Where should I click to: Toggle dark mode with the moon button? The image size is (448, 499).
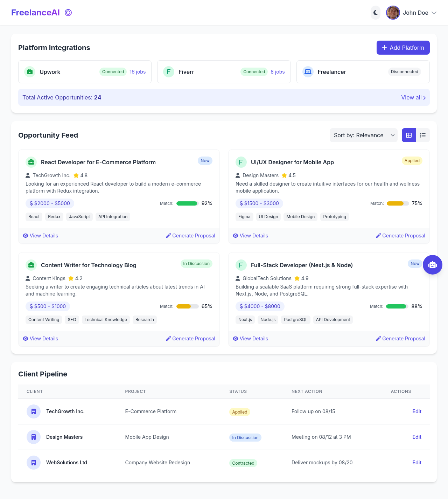pos(375,13)
